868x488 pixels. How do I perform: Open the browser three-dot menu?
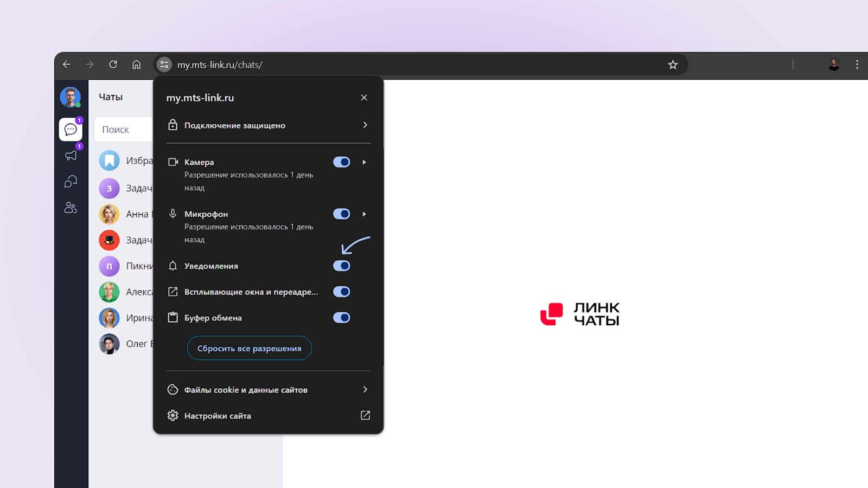tap(857, 65)
